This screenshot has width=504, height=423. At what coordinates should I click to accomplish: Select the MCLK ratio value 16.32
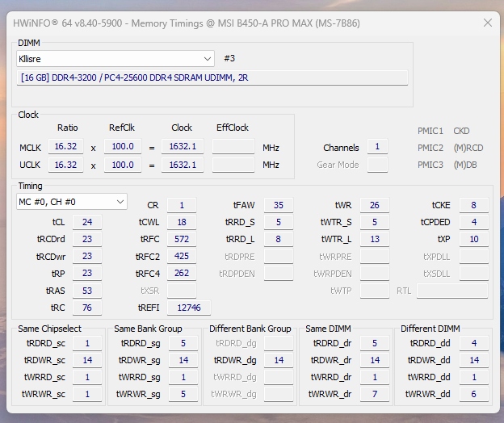click(x=65, y=147)
